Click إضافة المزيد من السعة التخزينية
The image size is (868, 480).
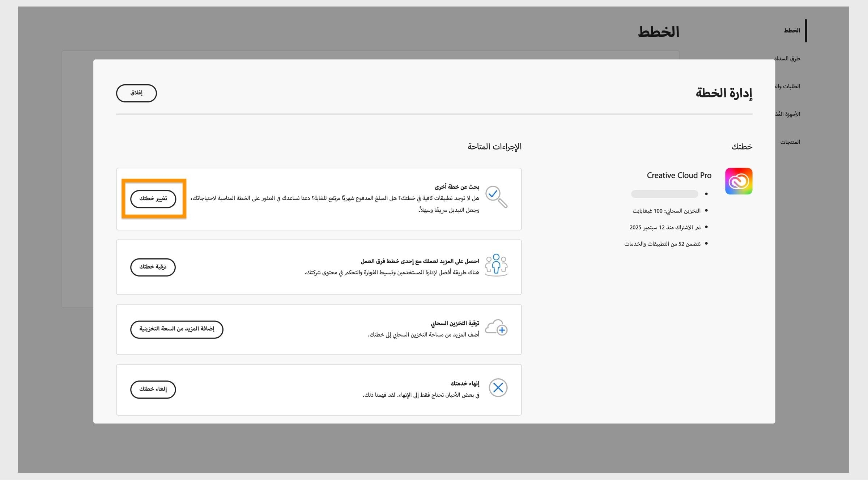(x=176, y=329)
